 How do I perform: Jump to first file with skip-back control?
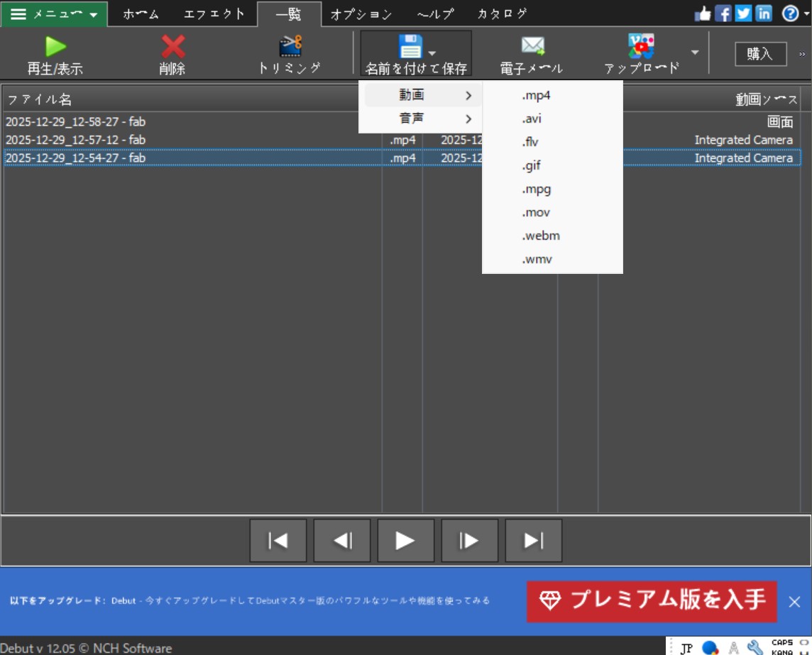278,540
